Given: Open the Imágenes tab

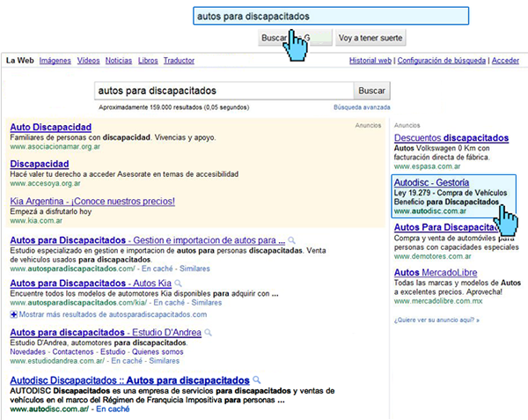Looking at the screenshot, I should (55, 61).
